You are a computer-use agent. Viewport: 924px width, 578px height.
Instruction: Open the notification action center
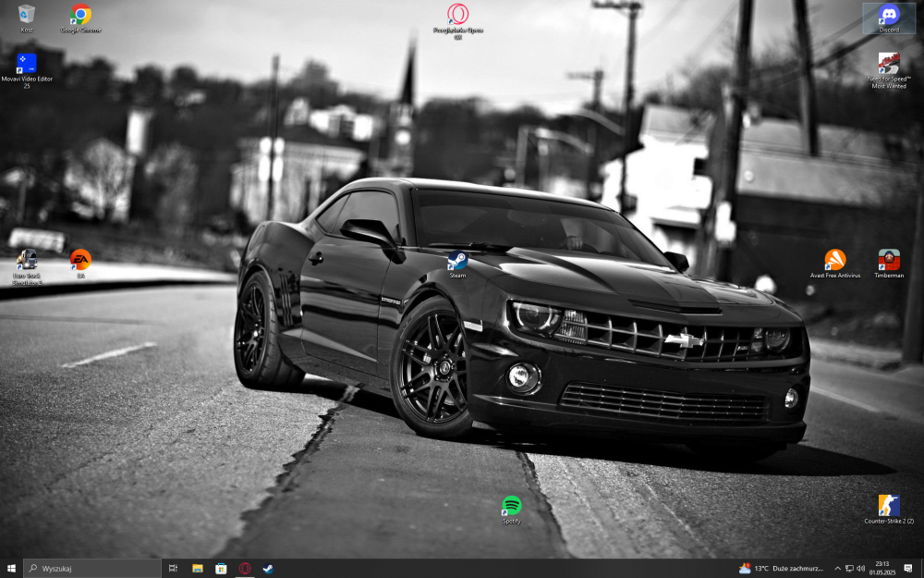tap(908, 569)
